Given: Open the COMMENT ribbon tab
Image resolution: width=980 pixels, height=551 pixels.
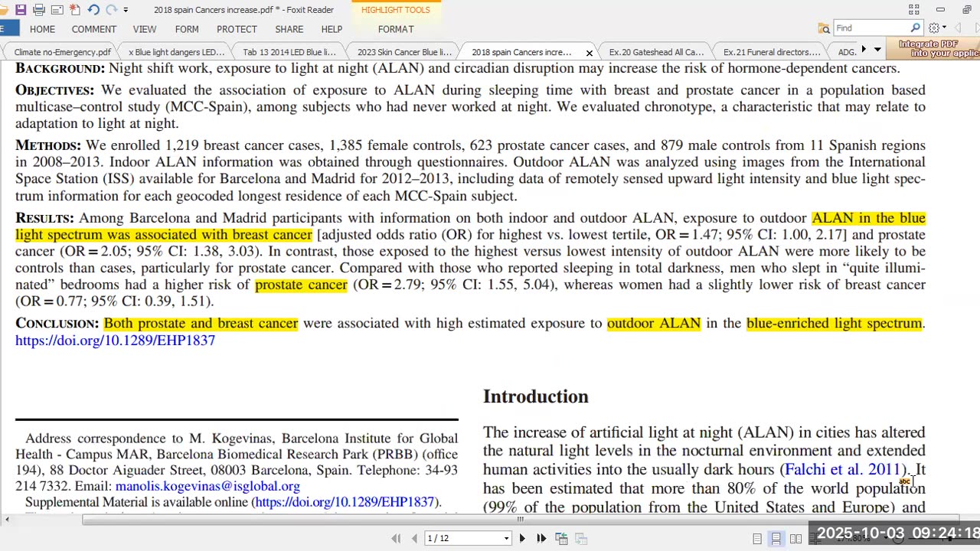Looking at the screenshot, I should [94, 29].
